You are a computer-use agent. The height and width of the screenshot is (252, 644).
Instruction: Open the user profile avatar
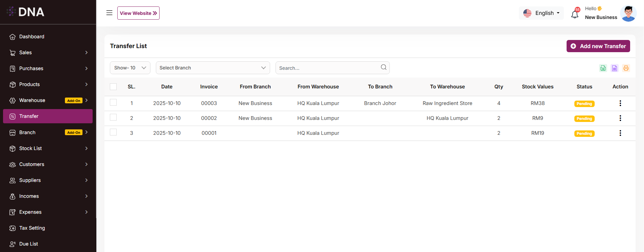click(x=628, y=13)
